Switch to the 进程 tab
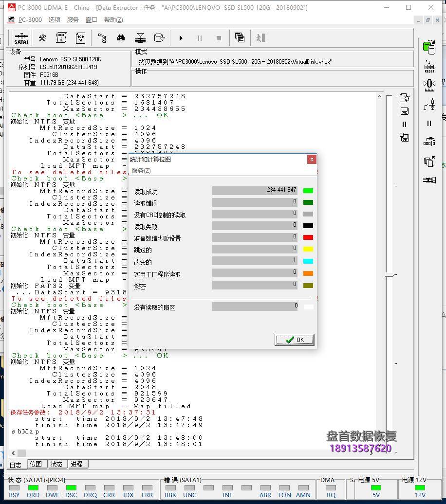This screenshot has width=446, height=504. 76,464
